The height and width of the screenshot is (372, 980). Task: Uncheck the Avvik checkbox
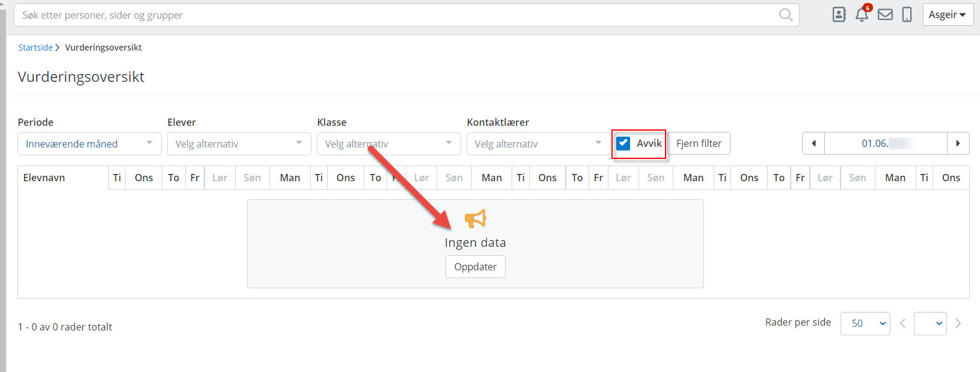tap(623, 143)
